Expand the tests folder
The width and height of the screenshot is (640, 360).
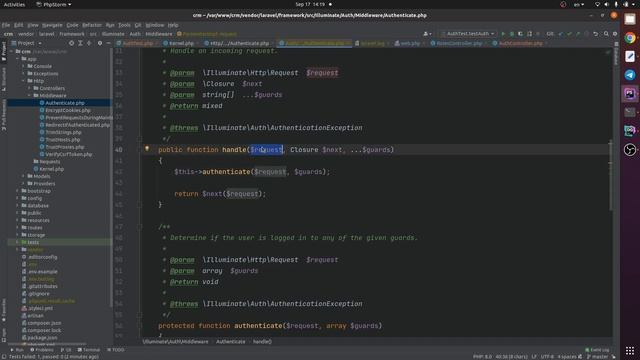[x=18, y=242]
